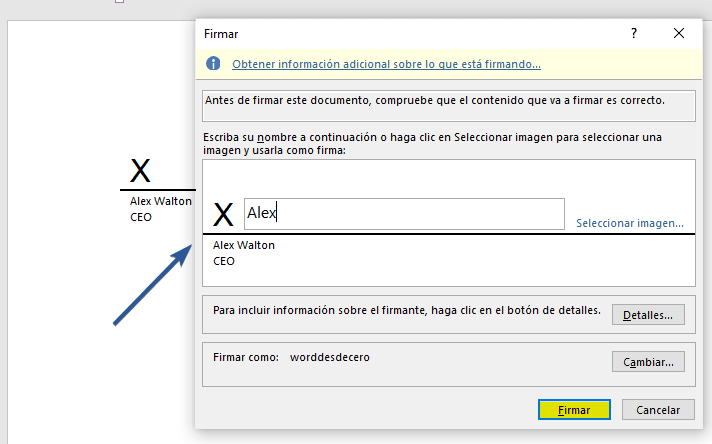Click the 'Firmar como:' label
Image resolution: width=712 pixels, height=444 pixels.
(246, 357)
